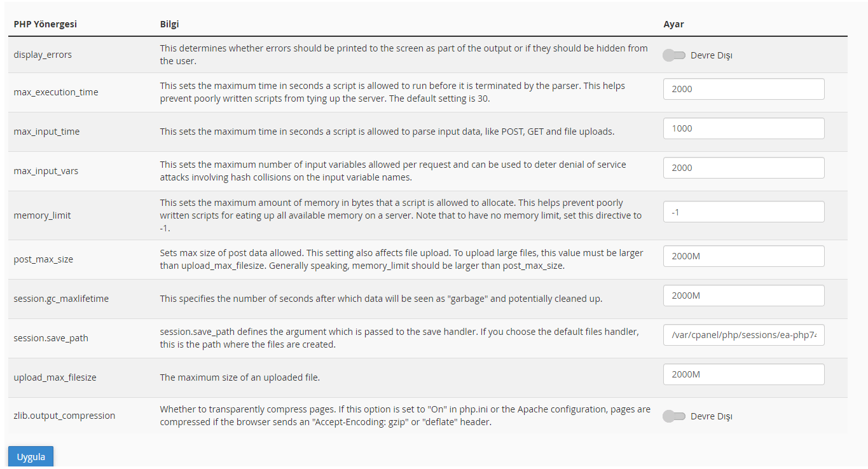The width and height of the screenshot is (868, 469).
Task: Enable zlib.output_compression switch
Action: pyautogui.click(x=674, y=416)
